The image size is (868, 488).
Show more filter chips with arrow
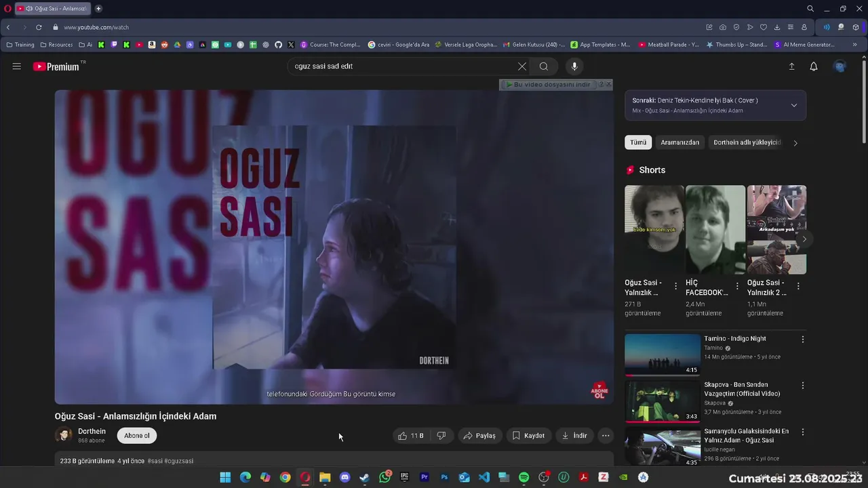tap(795, 143)
